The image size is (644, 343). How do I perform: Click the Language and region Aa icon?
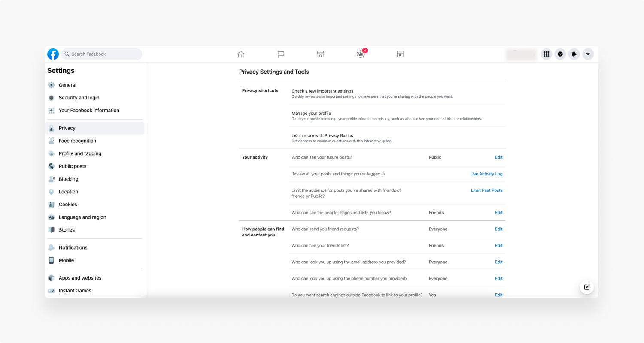click(x=52, y=217)
